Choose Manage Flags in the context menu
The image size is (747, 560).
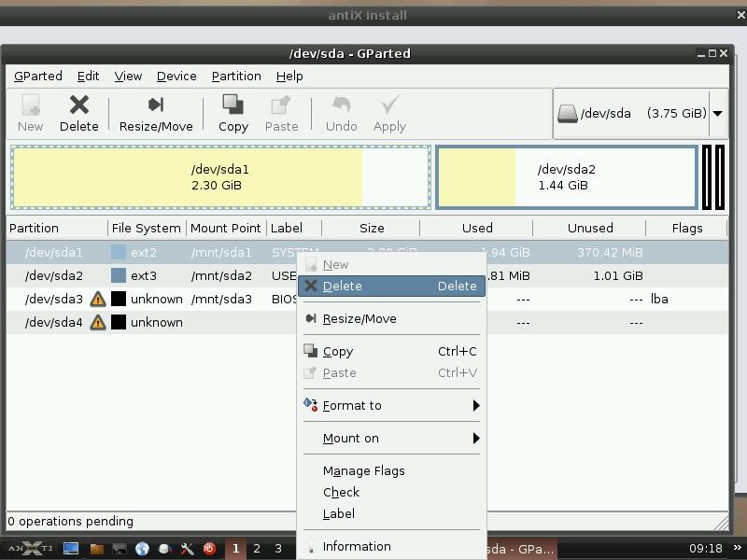tap(391, 471)
